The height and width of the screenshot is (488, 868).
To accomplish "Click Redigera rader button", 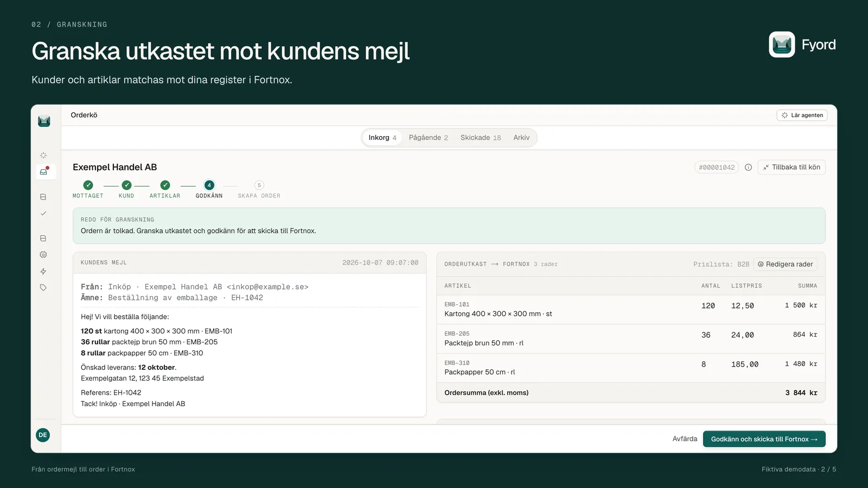I will click(x=785, y=264).
